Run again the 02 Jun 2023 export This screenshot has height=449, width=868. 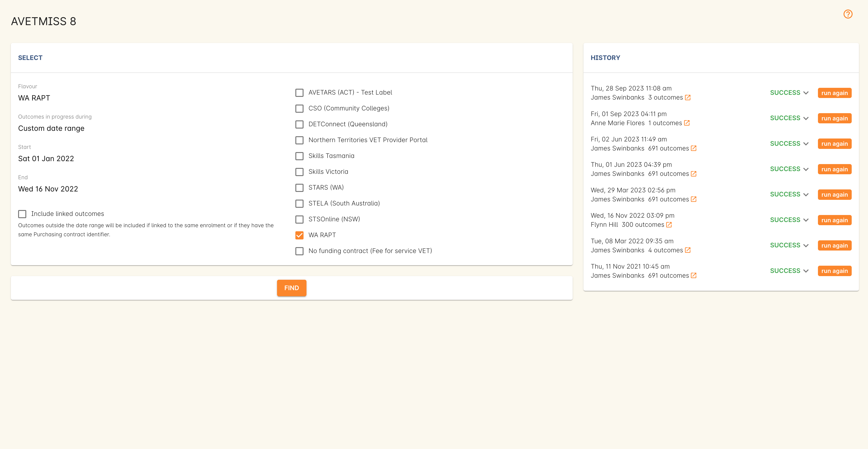click(x=834, y=144)
